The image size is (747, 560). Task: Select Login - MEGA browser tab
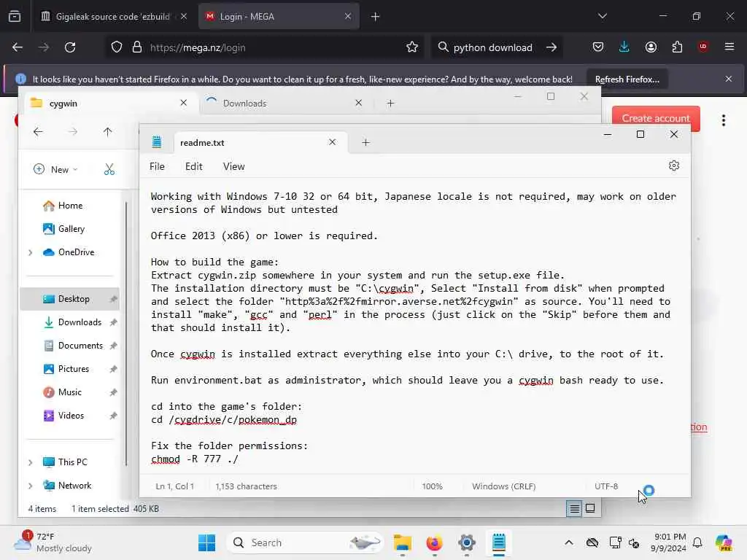[x=279, y=16]
